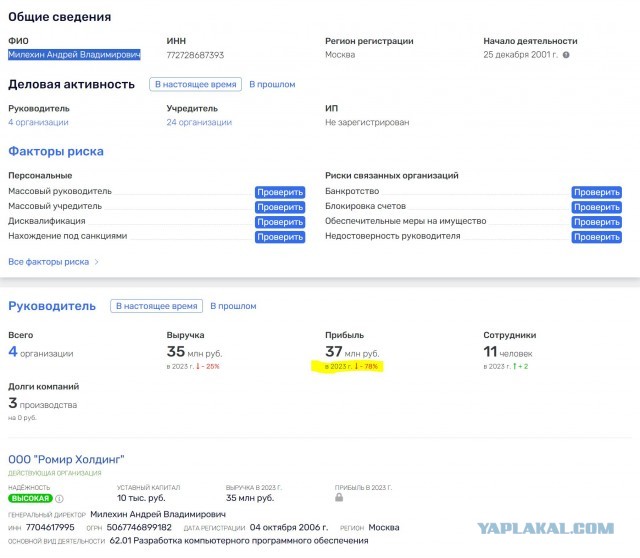Viewport: 640px width, 558px height.
Task: Click уставный капитал value '10 тыс. руб.'
Action: tap(141, 498)
